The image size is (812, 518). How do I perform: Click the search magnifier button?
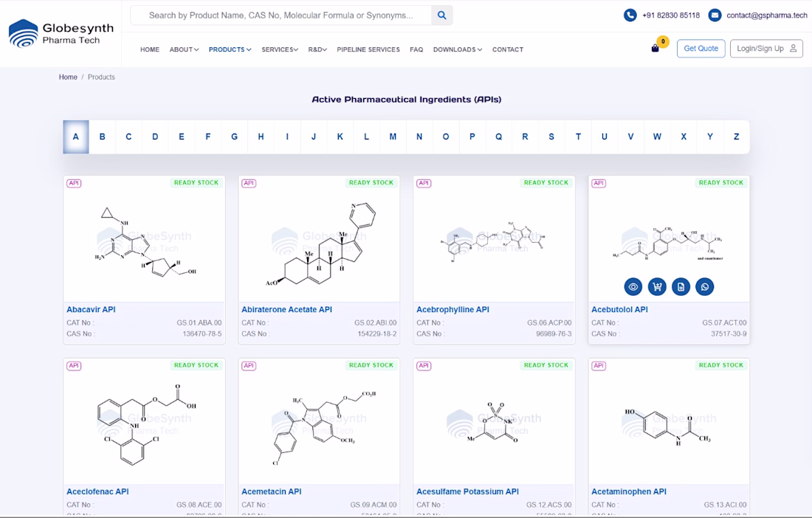click(441, 15)
